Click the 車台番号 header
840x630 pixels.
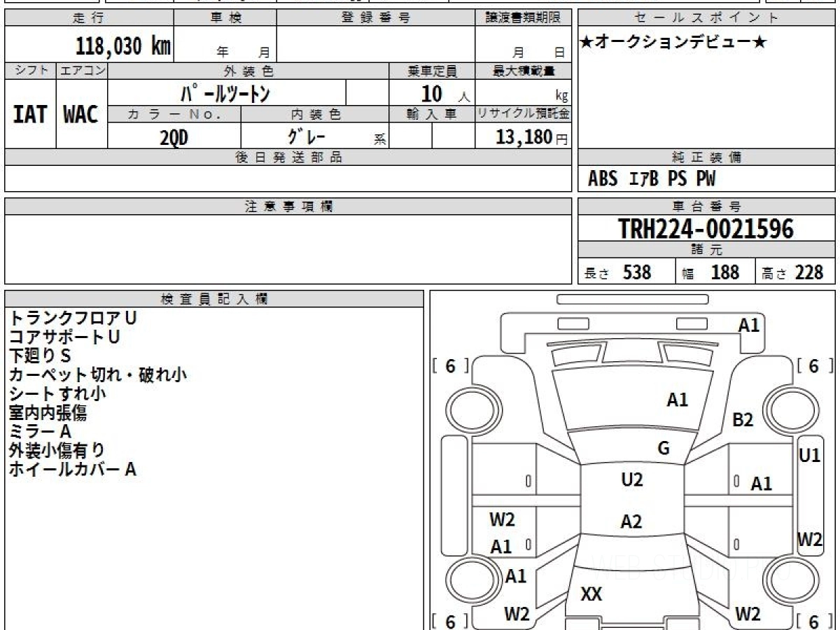point(707,206)
